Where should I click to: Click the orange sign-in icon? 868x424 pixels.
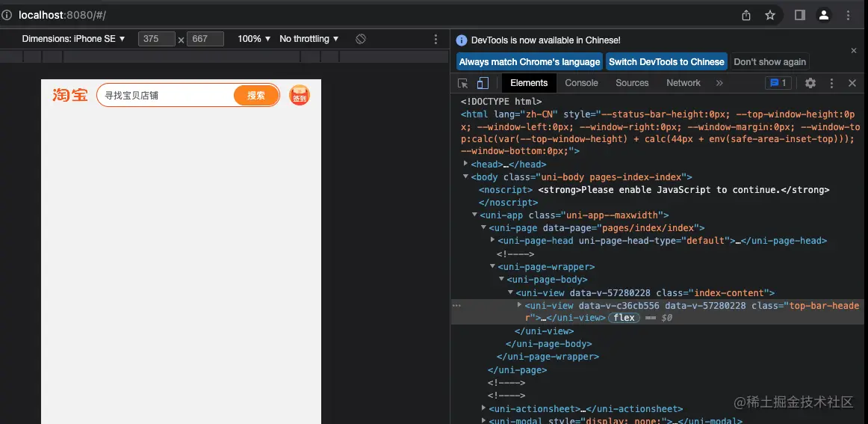(x=300, y=95)
